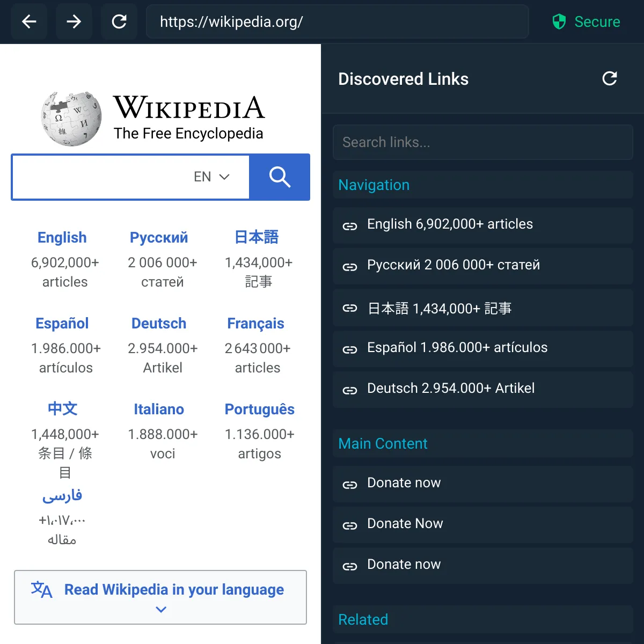Collapse the Navigation section header
644x644 pixels.
click(483, 185)
